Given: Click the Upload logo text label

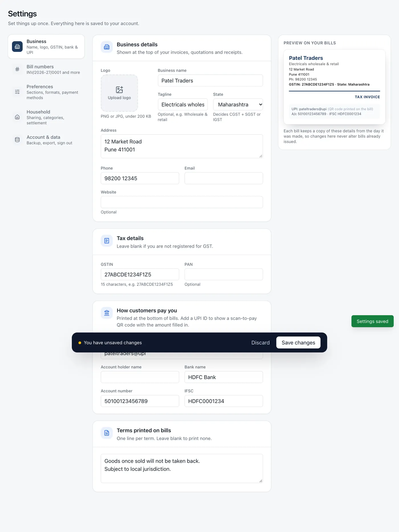Looking at the screenshot, I should point(119,98).
